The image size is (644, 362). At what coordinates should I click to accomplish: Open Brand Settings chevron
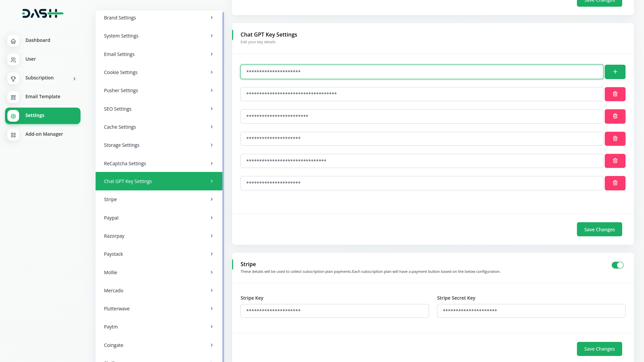[212, 18]
